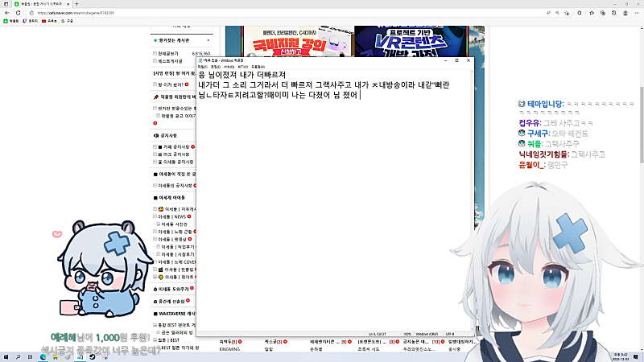Click inside the Notepad text area

tap(334, 200)
